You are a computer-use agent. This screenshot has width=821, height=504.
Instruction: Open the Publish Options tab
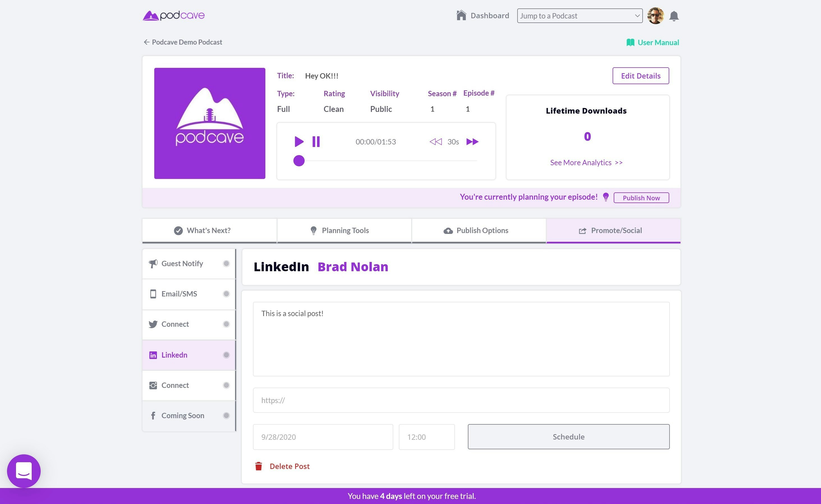[478, 230]
